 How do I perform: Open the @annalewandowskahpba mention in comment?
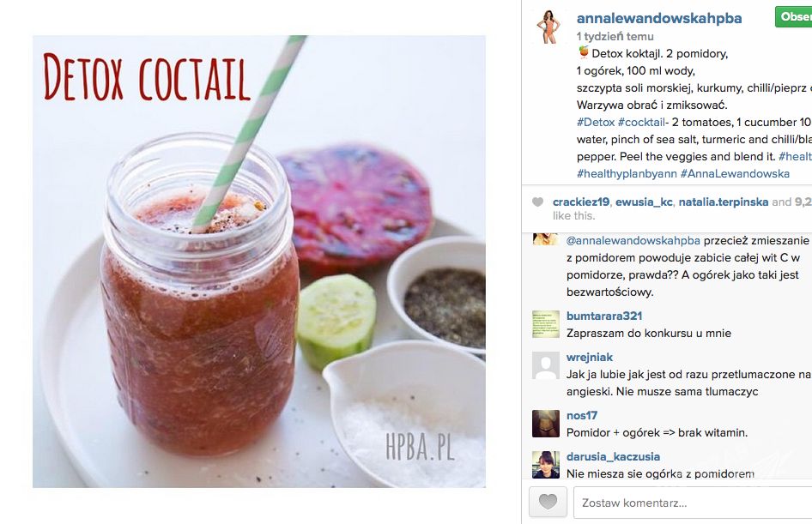(x=633, y=240)
